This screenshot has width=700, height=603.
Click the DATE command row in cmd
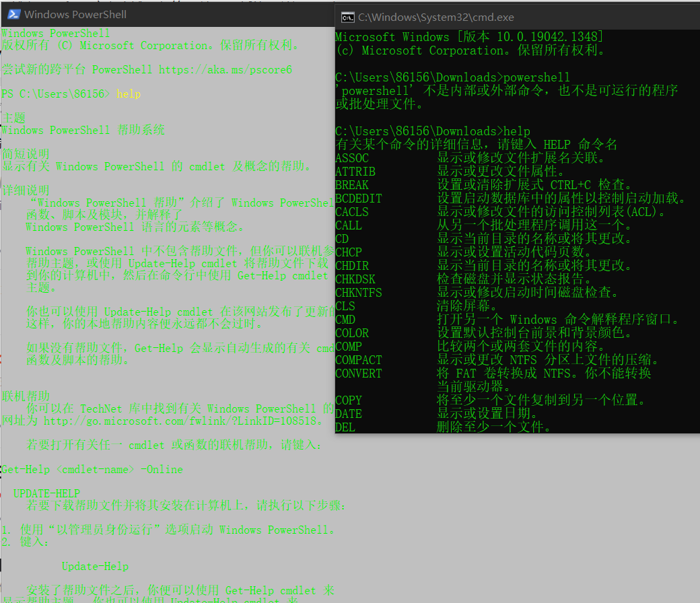point(436,414)
